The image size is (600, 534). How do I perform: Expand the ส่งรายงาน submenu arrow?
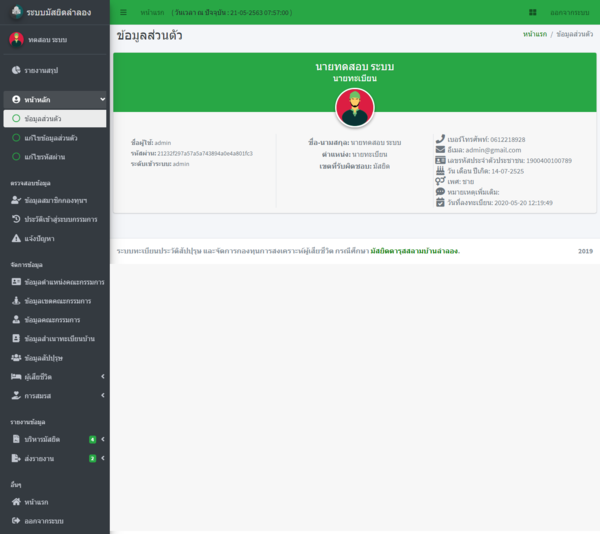(103, 458)
